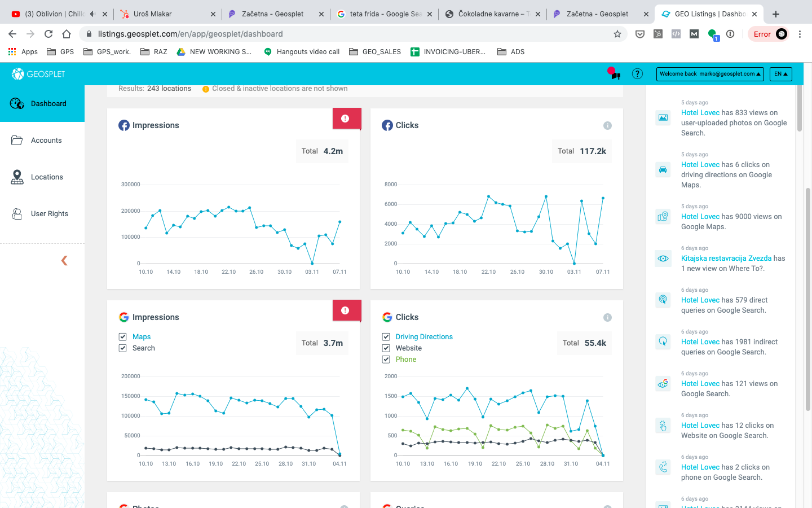Screen dimensions: 812x508
Task: Open a new browser tab
Action: [x=776, y=14]
